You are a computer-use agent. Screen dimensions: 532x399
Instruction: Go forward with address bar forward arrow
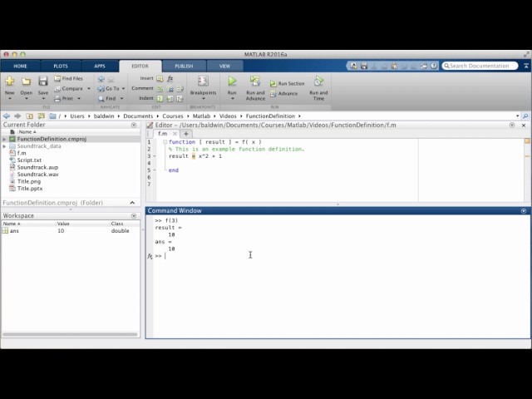pyautogui.click(x=17, y=116)
